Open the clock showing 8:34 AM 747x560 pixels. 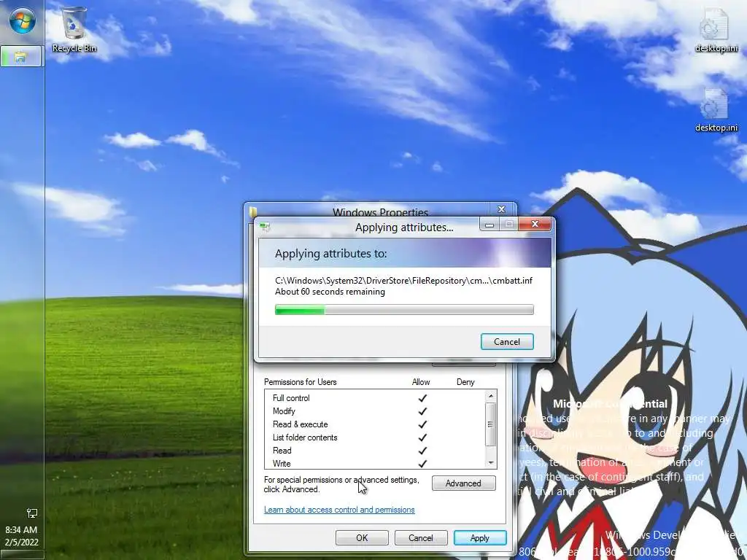click(x=21, y=529)
